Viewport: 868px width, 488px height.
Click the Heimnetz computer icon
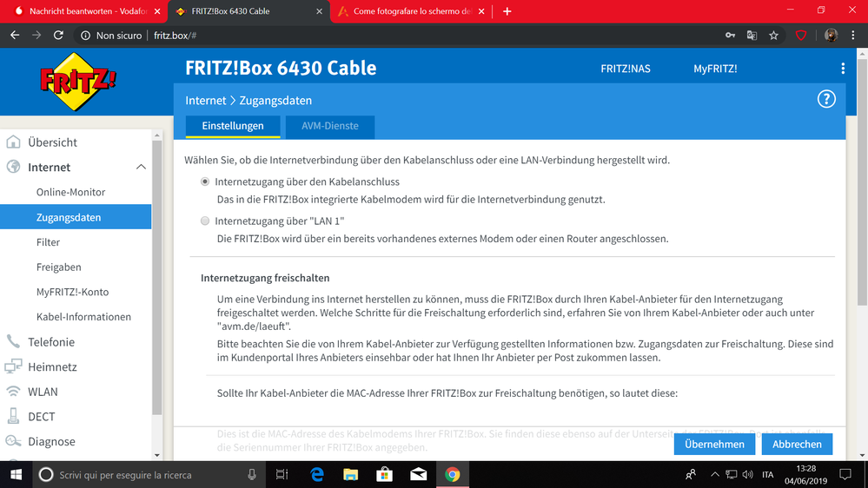coord(13,366)
